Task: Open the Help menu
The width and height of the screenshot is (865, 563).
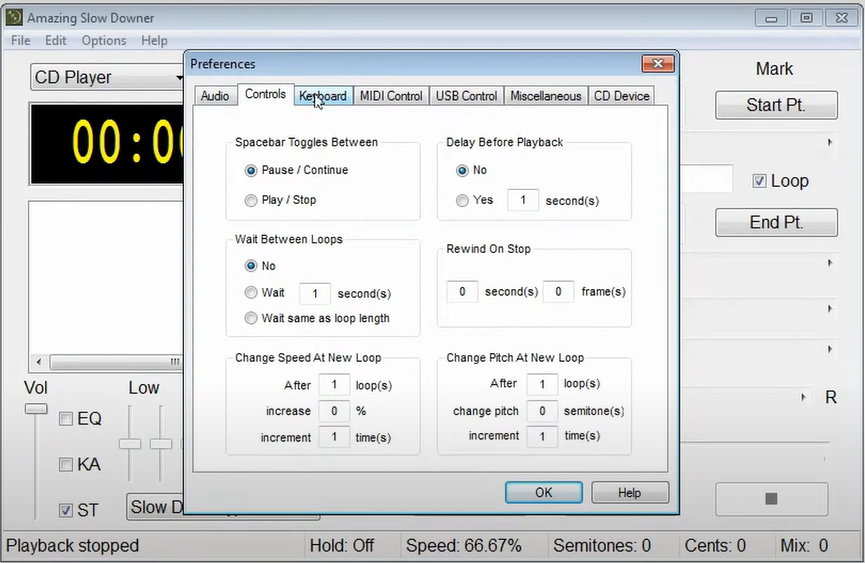Action: 154,40
